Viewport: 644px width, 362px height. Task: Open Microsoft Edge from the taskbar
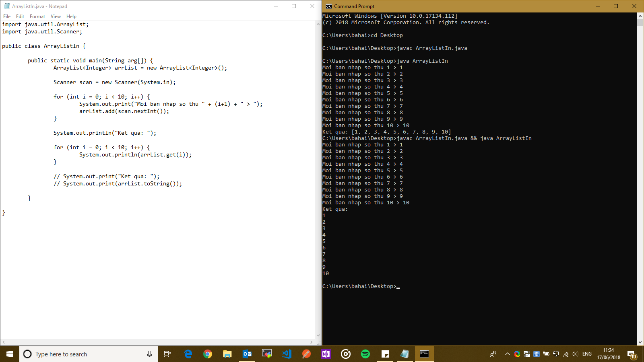pyautogui.click(x=188, y=354)
